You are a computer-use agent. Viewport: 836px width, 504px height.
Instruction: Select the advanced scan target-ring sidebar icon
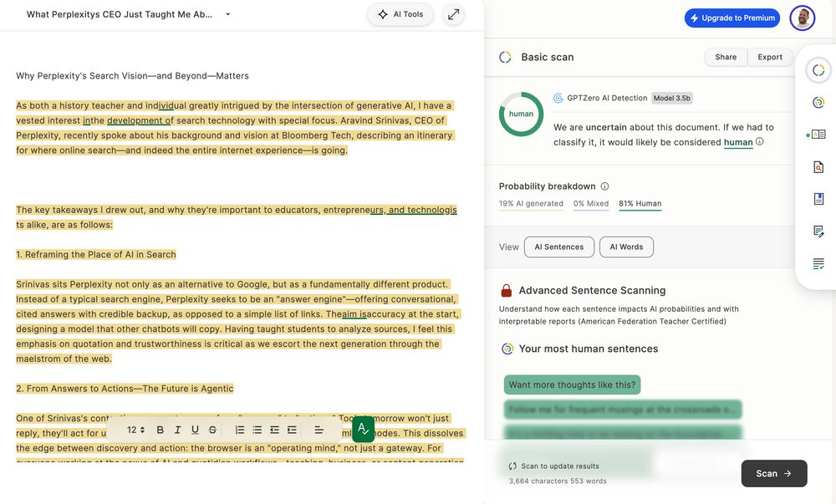818,102
